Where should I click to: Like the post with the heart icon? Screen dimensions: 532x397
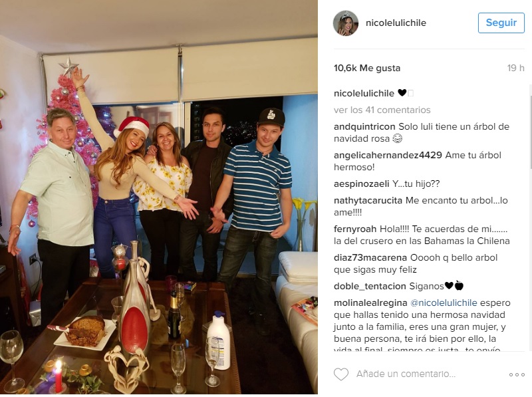point(341,374)
